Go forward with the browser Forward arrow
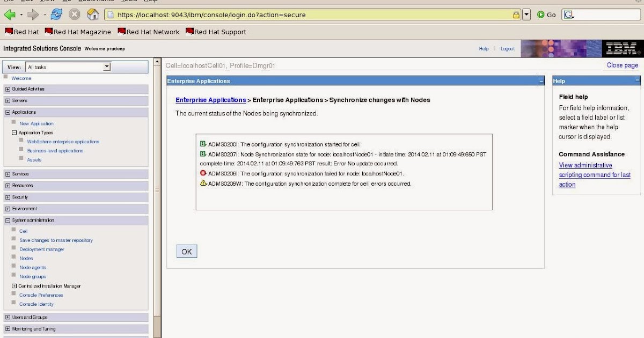Image resolution: width=644 pixels, height=338 pixels. point(33,14)
